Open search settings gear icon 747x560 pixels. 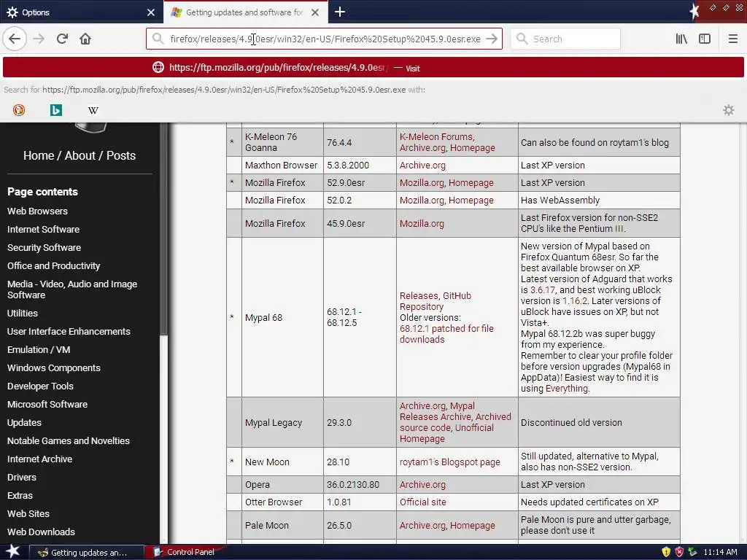tap(729, 110)
